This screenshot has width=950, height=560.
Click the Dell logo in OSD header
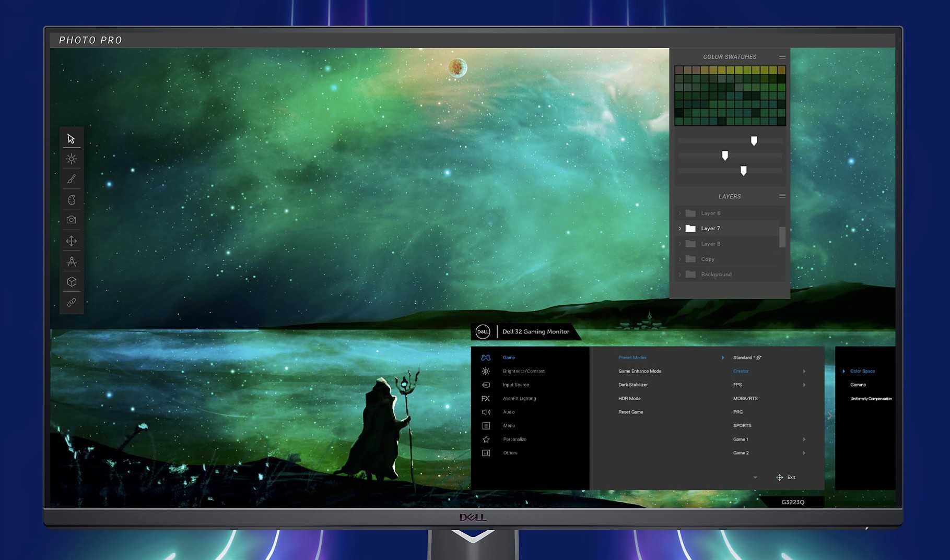483,331
